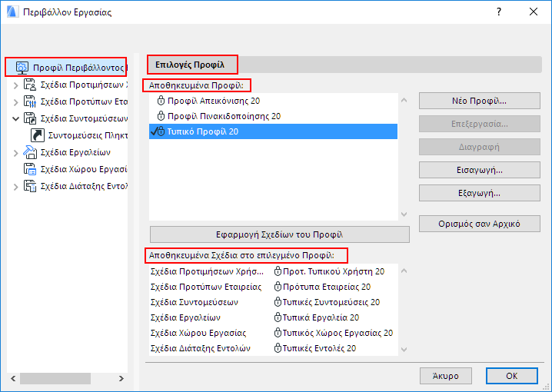Click the Σχέδια Εργαλείων hammer icon
Image resolution: width=552 pixels, height=392 pixels.
(x=31, y=152)
